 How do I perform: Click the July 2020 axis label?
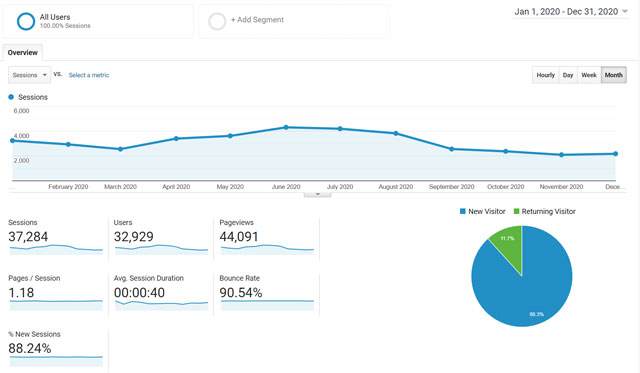340,187
